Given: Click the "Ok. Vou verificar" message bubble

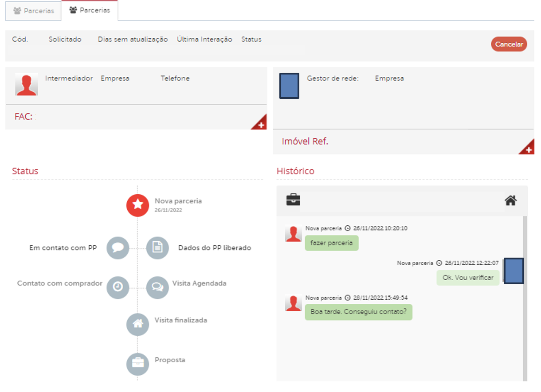Looking at the screenshot, I should coord(468,278).
